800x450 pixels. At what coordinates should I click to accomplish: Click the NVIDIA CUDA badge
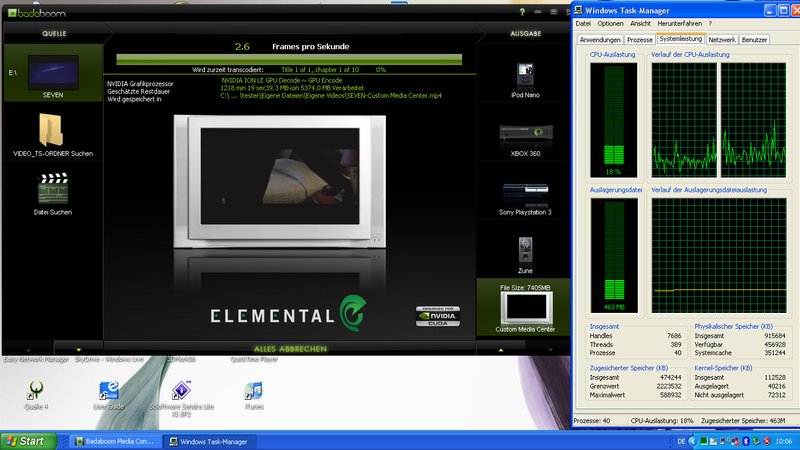point(438,316)
